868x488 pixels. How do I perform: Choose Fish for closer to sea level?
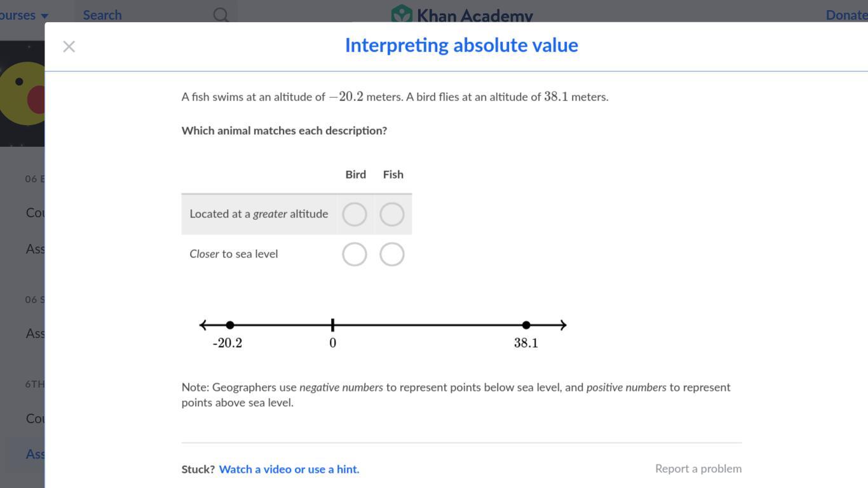[x=392, y=255]
